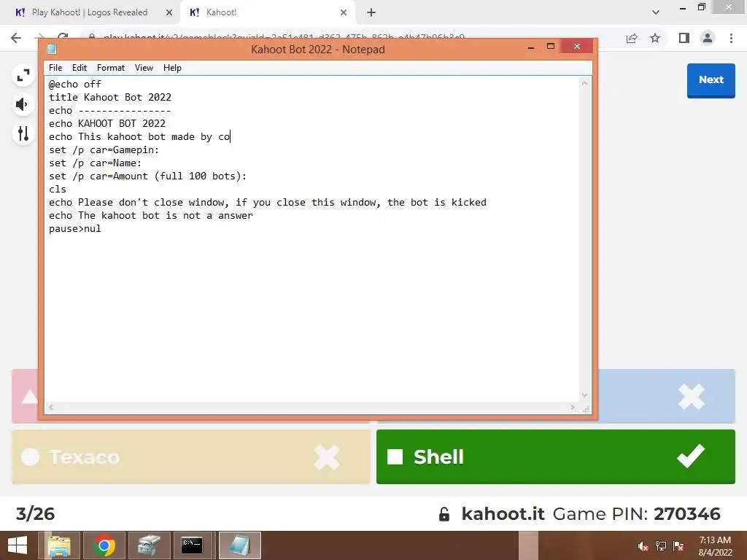Open the Help menu in Notepad
The image size is (747, 560).
172,68
